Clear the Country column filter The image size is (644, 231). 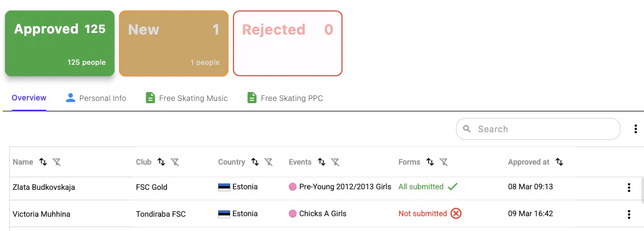[x=269, y=162]
